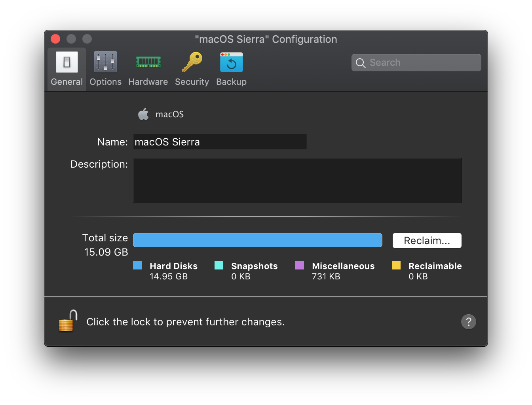Open Security settings via the key icon
This screenshot has width=532, height=405.
(192, 62)
